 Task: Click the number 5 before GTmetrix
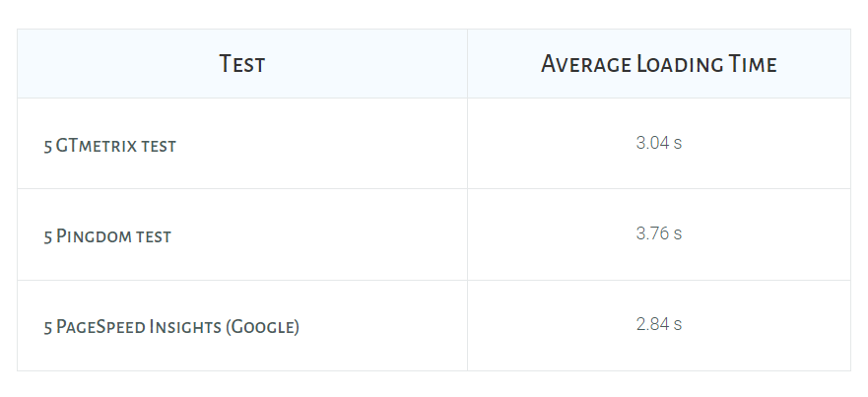[x=48, y=147]
